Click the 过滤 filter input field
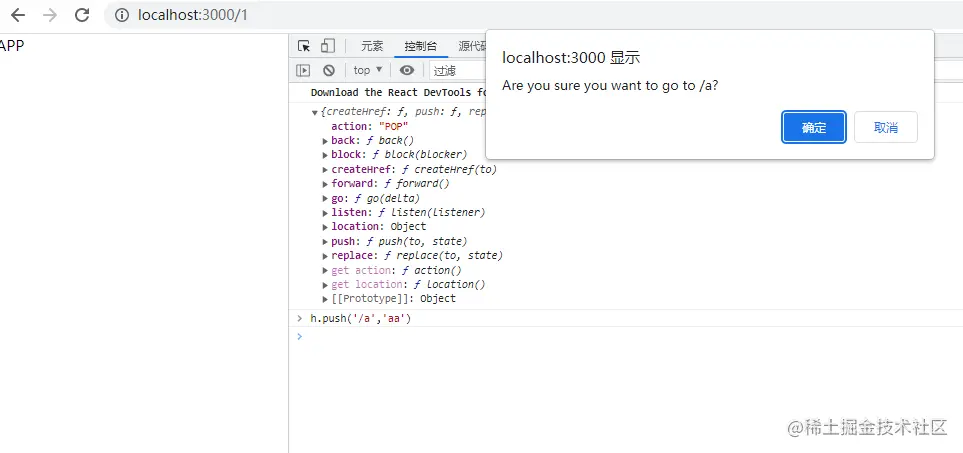This screenshot has width=963, height=453. pos(458,71)
